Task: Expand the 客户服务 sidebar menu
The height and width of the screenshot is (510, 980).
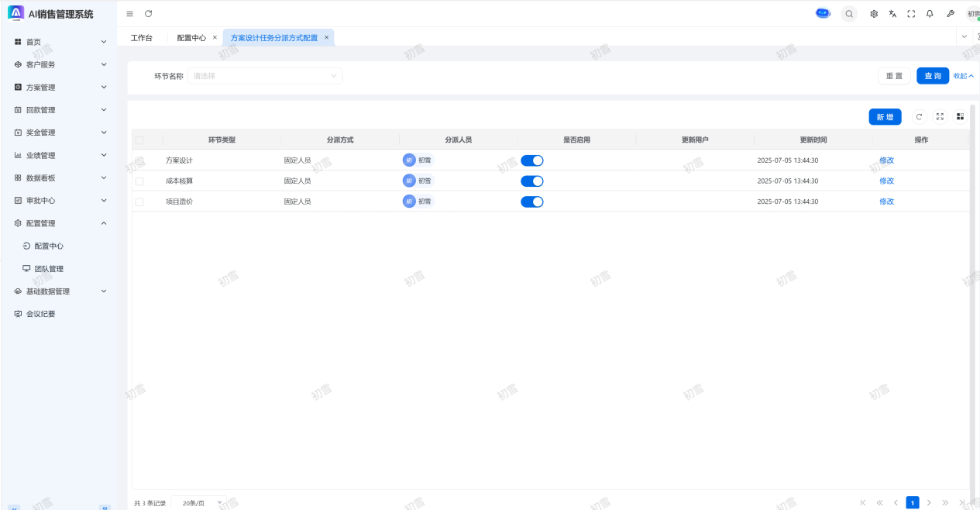Action: point(60,64)
